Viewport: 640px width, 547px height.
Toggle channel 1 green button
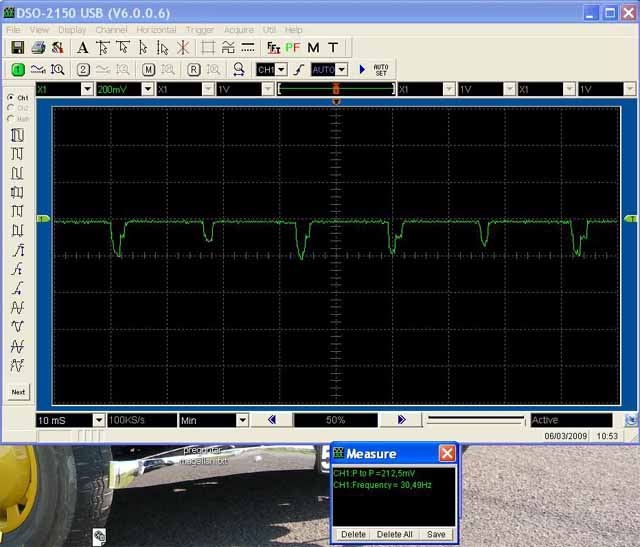tap(18, 69)
